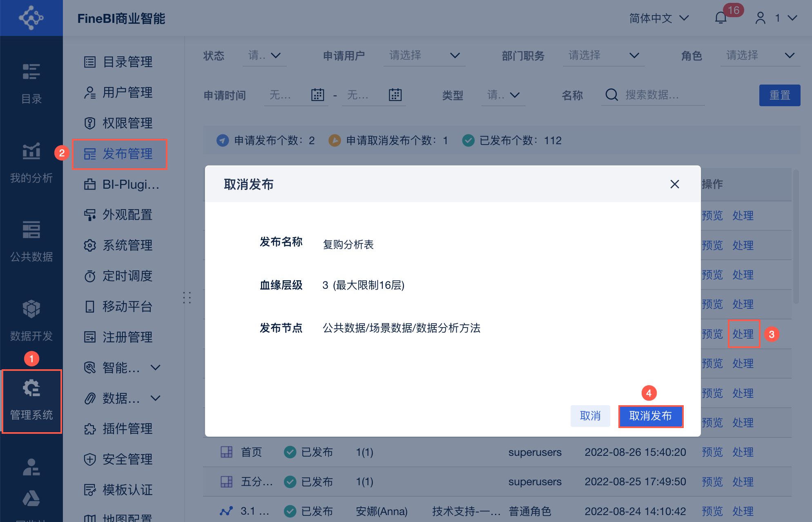Click the FineBI logo icon
812x522 pixels.
(x=31, y=18)
